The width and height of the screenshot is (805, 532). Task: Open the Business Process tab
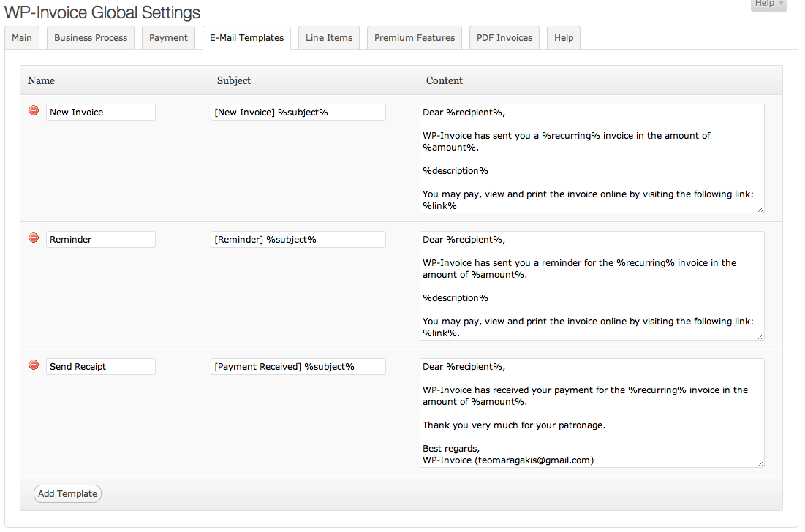click(91, 38)
